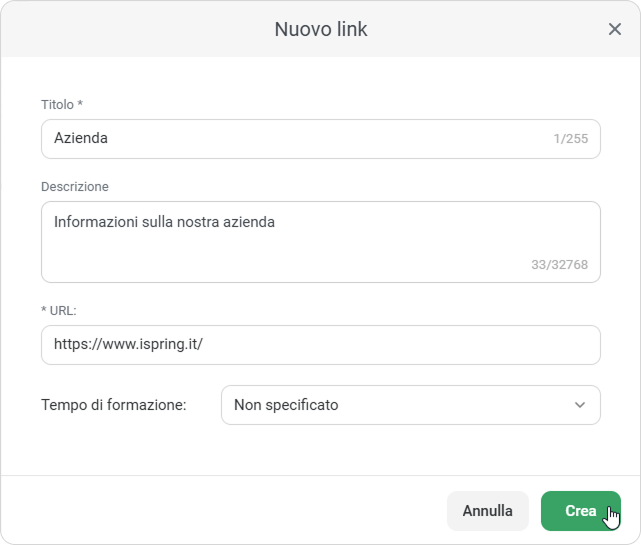Viewport: 641px width, 545px height.
Task: Click the 'Descrizione' field label
Action: click(75, 186)
